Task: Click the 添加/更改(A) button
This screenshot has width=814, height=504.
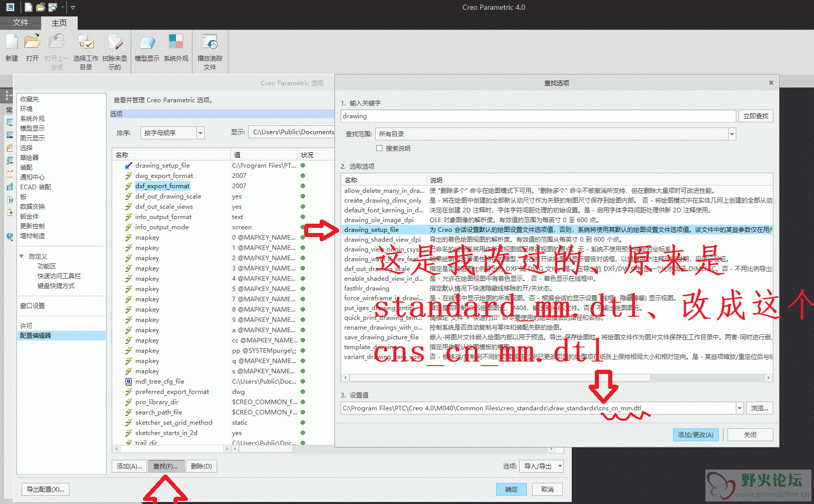Action: [696, 435]
